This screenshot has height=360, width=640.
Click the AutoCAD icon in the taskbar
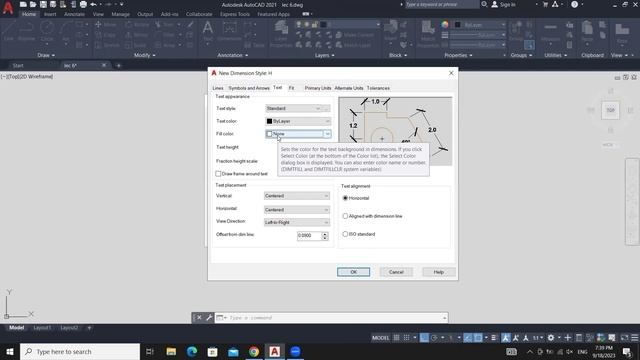(275, 351)
